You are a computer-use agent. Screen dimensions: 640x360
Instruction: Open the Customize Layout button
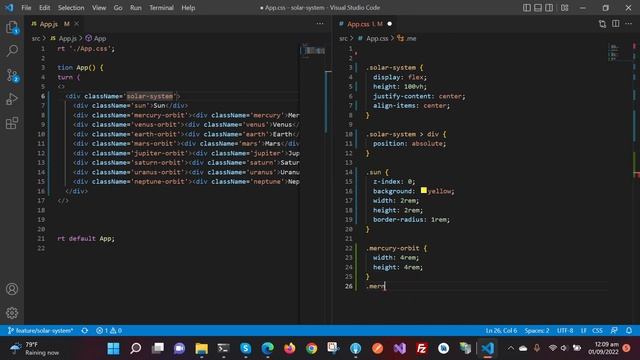[564, 8]
